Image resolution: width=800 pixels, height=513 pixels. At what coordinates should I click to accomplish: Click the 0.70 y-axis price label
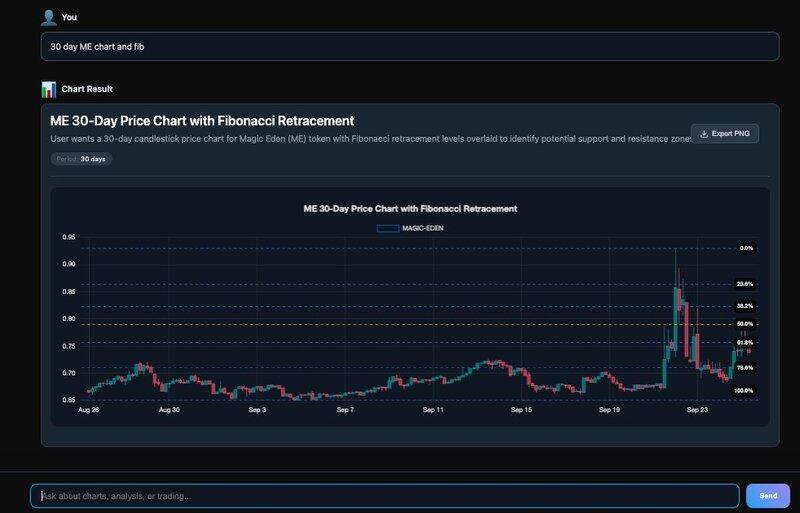pyautogui.click(x=69, y=373)
